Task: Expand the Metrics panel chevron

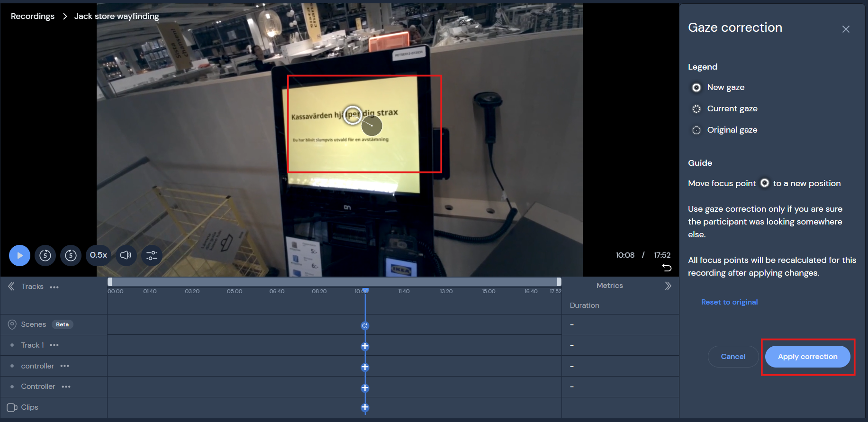Action: (668, 286)
